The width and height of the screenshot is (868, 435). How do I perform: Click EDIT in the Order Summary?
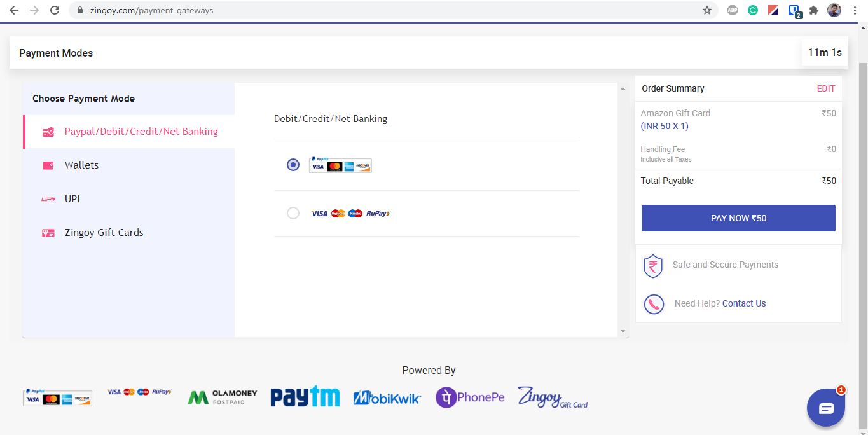coord(826,88)
